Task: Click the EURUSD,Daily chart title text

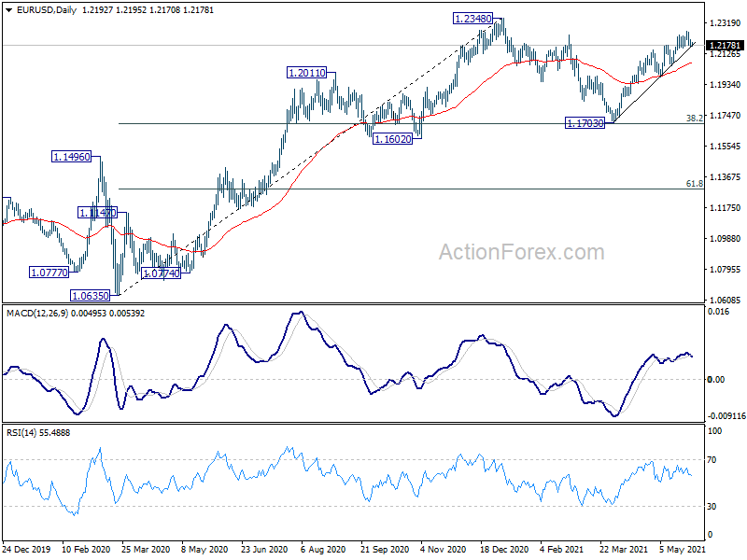Action: (x=46, y=10)
